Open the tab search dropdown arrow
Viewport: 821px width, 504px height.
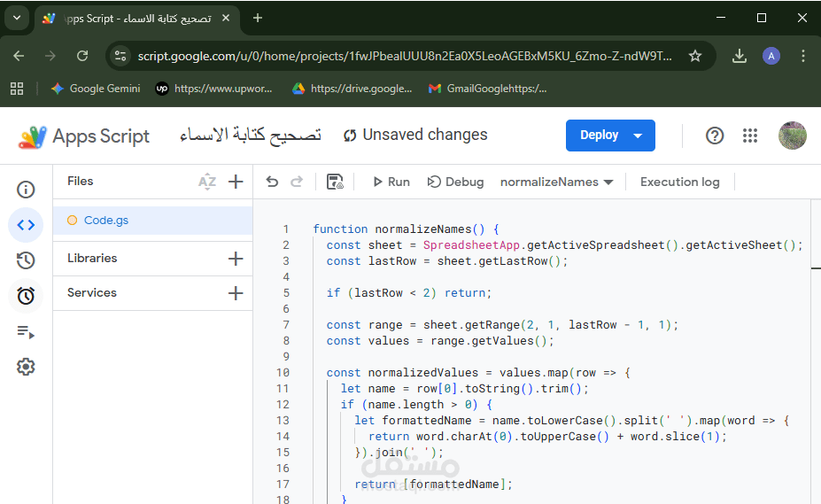[x=17, y=18]
